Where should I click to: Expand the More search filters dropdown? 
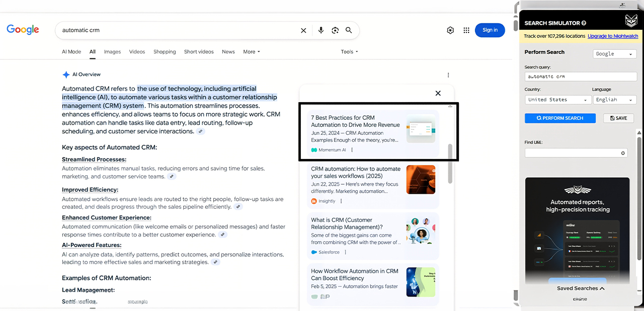coord(252,52)
